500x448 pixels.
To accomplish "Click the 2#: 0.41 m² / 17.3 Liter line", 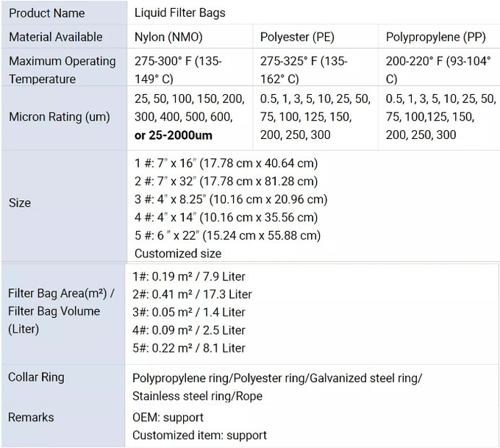I will pyautogui.click(x=192, y=294).
